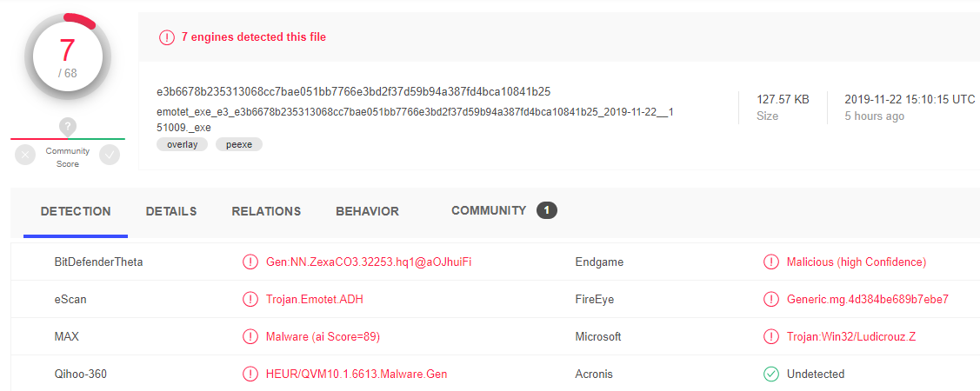Viewport: 980px width, 391px height.
Task: Click the Trojan:Win32/Ludicrouz.Z detection result
Action: (x=850, y=337)
